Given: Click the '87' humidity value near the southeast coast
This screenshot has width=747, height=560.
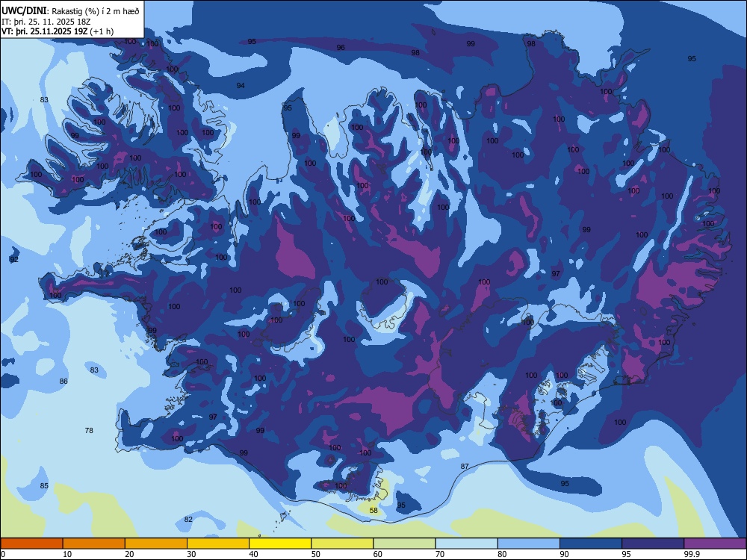Looking at the screenshot, I should tap(465, 467).
